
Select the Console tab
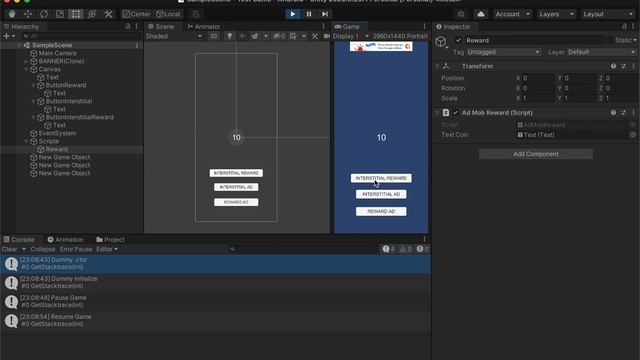(19, 240)
